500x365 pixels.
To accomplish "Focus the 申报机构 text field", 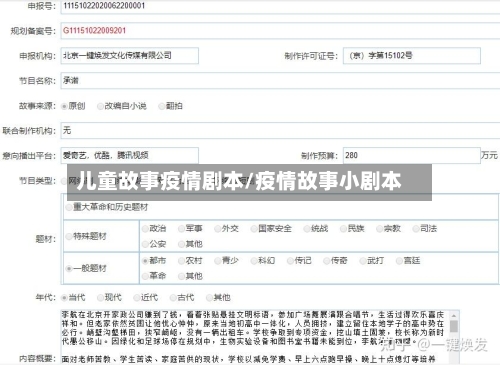I will point(130,56).
